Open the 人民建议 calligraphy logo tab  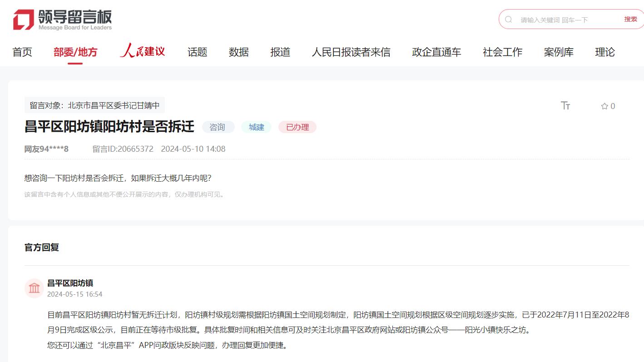tap(142, 51)
